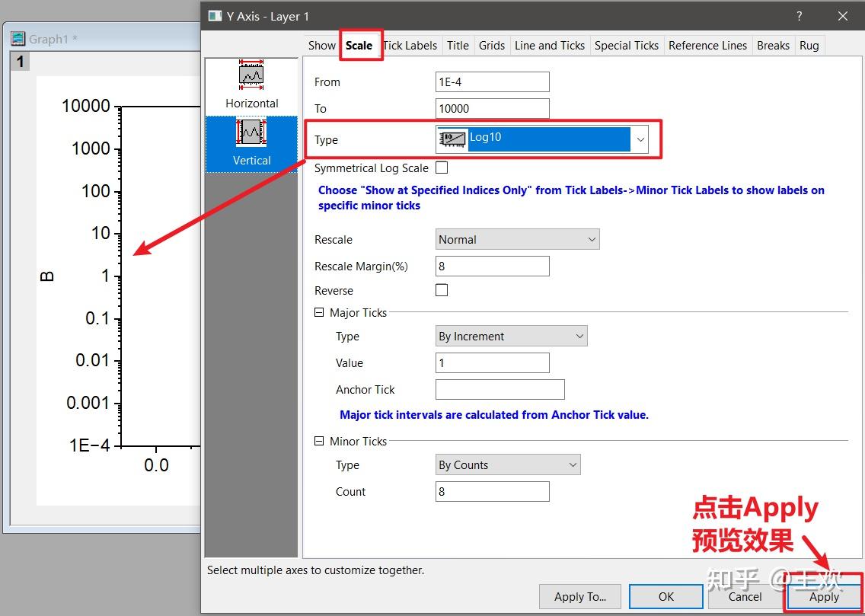Click the Y axis title B in Graph1
Screen dimensions: 865x616
47,276
